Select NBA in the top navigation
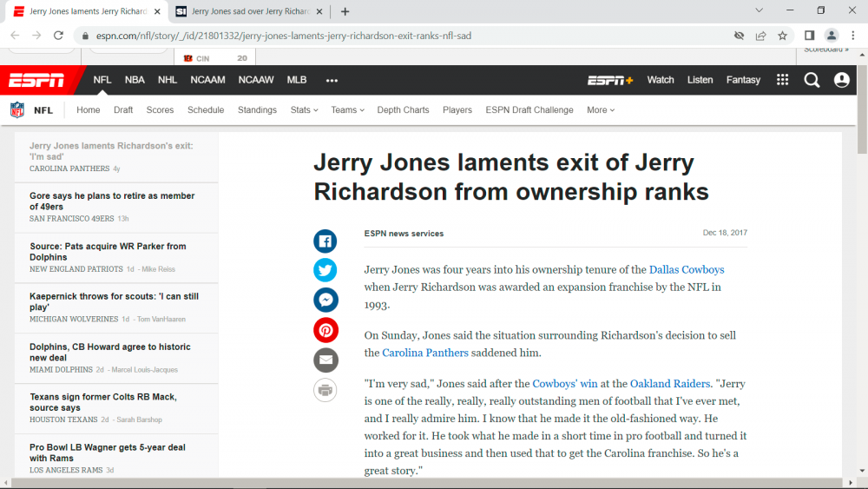The height and width of the screenshot is (489, 868). (135, 80)
